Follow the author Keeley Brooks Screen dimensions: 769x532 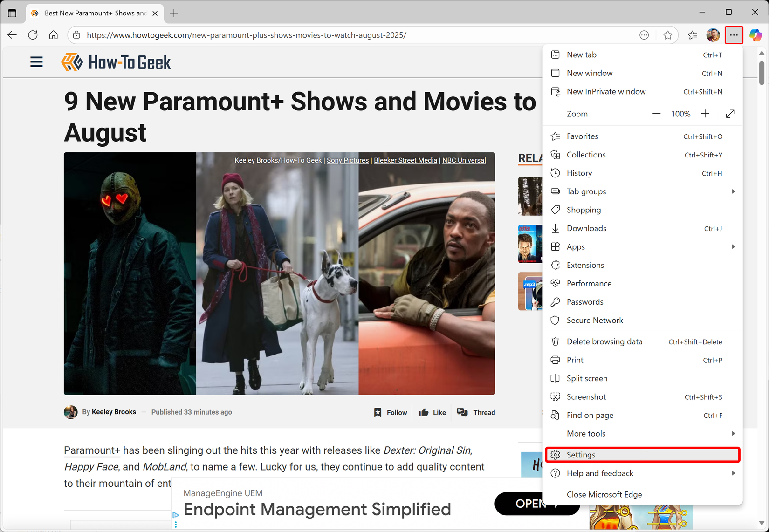[391, 412]
